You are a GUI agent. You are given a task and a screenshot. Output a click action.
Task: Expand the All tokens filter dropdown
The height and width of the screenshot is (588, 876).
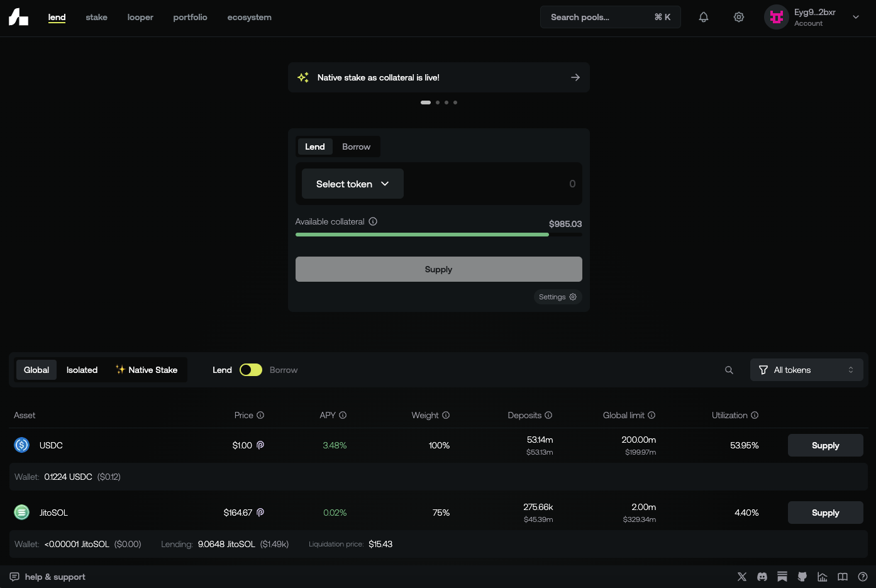pyautogui.click(x=806, y=370)
